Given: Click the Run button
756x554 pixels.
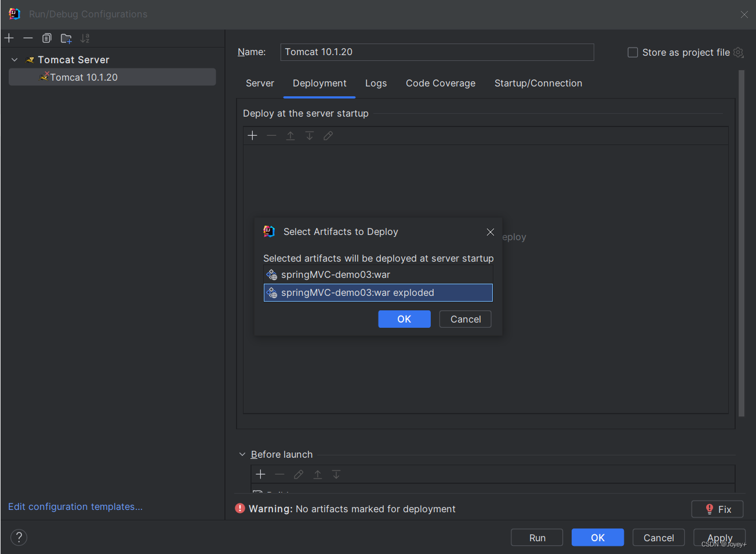Looking at the screenshot, I should [537, 538].
